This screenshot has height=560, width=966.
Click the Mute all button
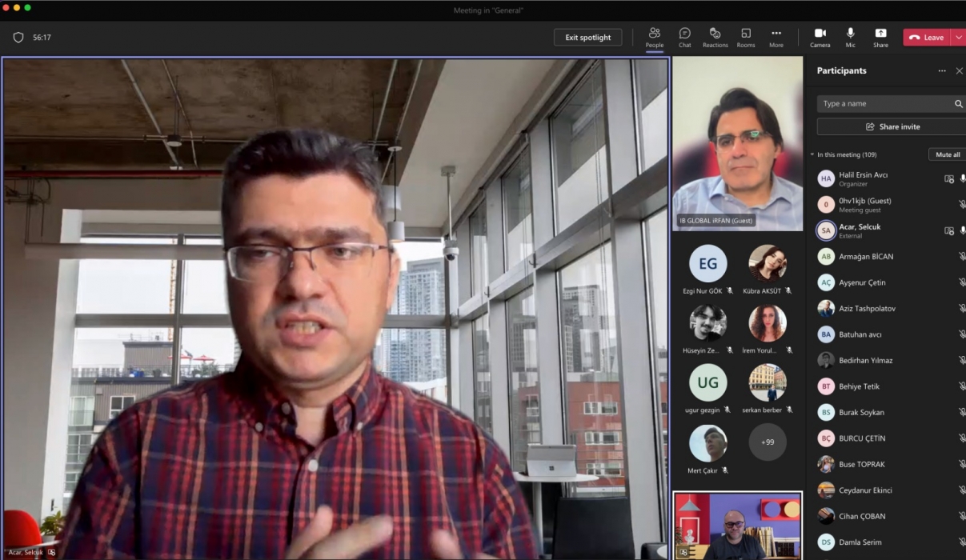click(947, 154)
